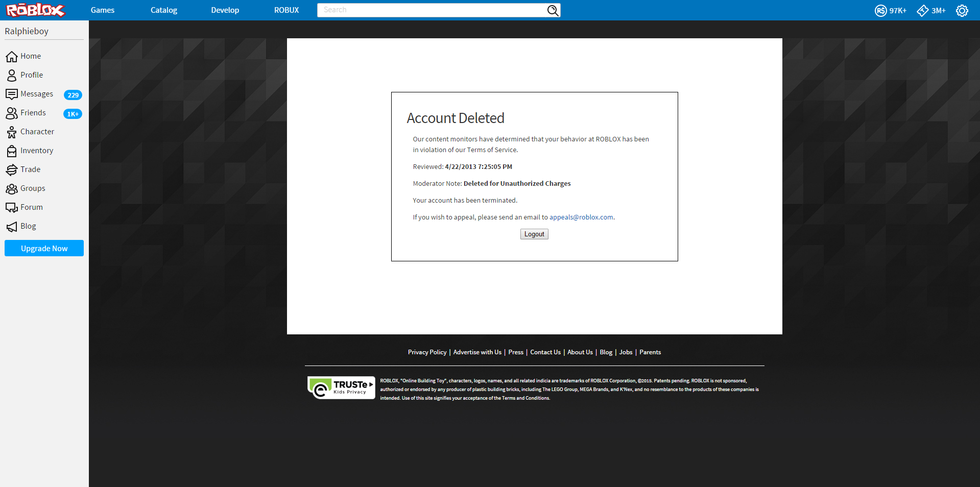980x487 pixels.
Task: Open Blog in the sidebar
Action: point(28,226)
